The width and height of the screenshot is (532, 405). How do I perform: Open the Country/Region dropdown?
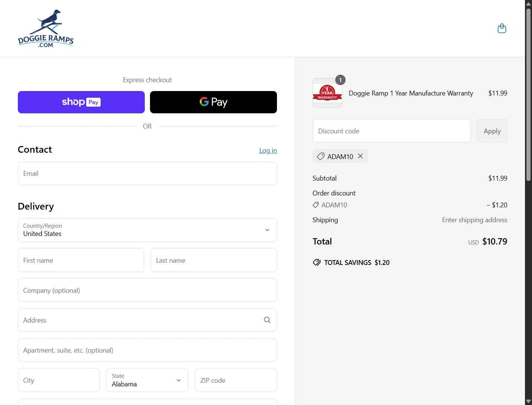(x=147, y=230)
